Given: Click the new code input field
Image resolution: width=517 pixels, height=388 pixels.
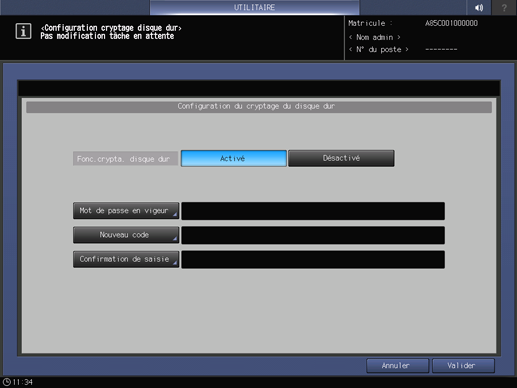Looking at the screenshot, I should [313, 235].
